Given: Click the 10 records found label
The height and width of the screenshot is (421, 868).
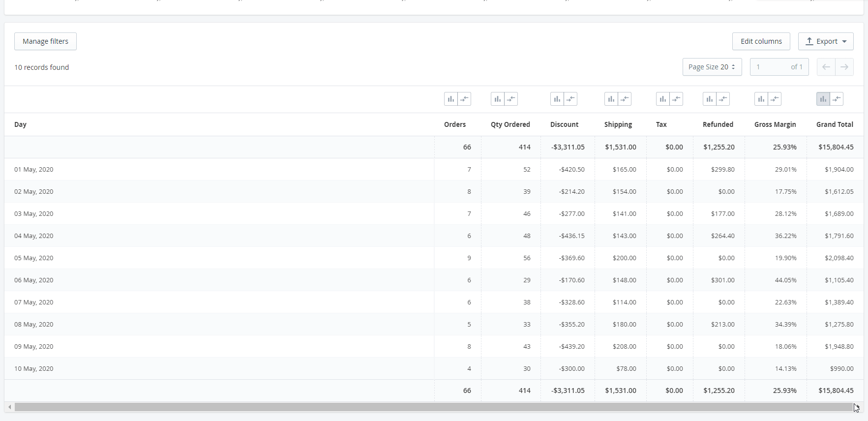Looking at the screenshot, I should 41,67.
